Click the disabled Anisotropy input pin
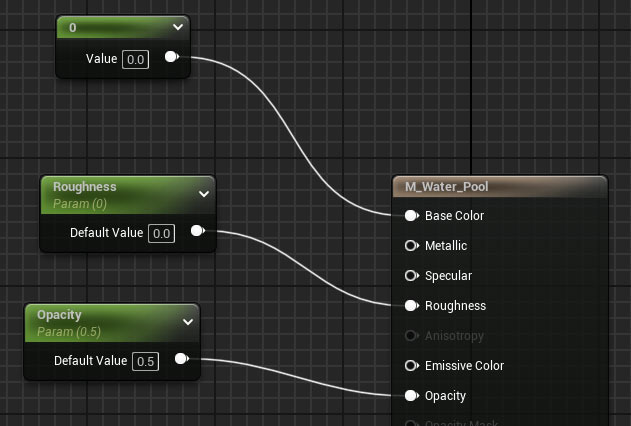 click(x=411, y=336)
